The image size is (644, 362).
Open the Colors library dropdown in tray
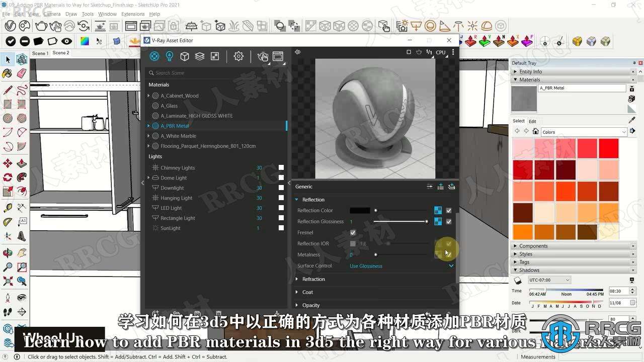584,132
